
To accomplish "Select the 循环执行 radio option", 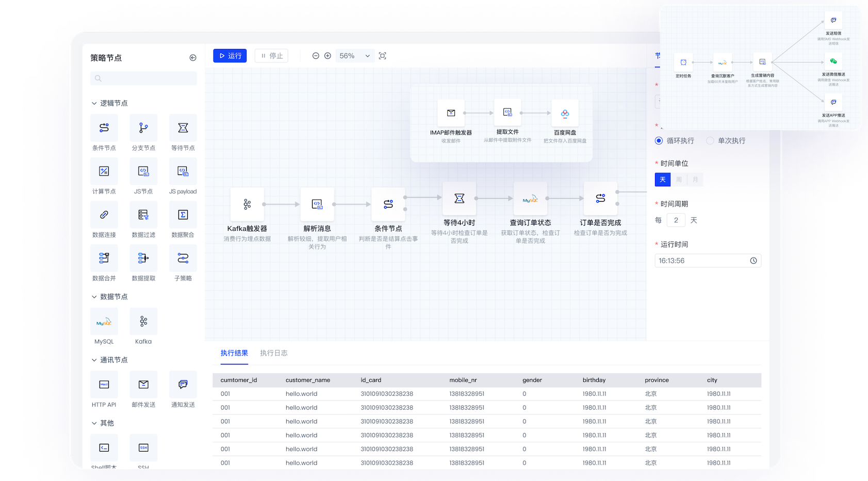I will click(659, 141).
